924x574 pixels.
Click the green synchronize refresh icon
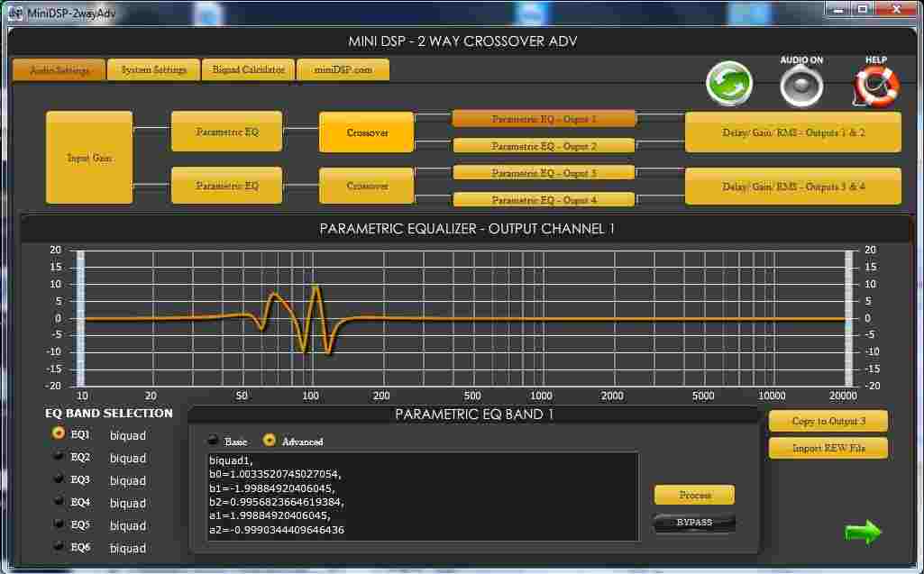pyautogui.click(x=729, y=84)
